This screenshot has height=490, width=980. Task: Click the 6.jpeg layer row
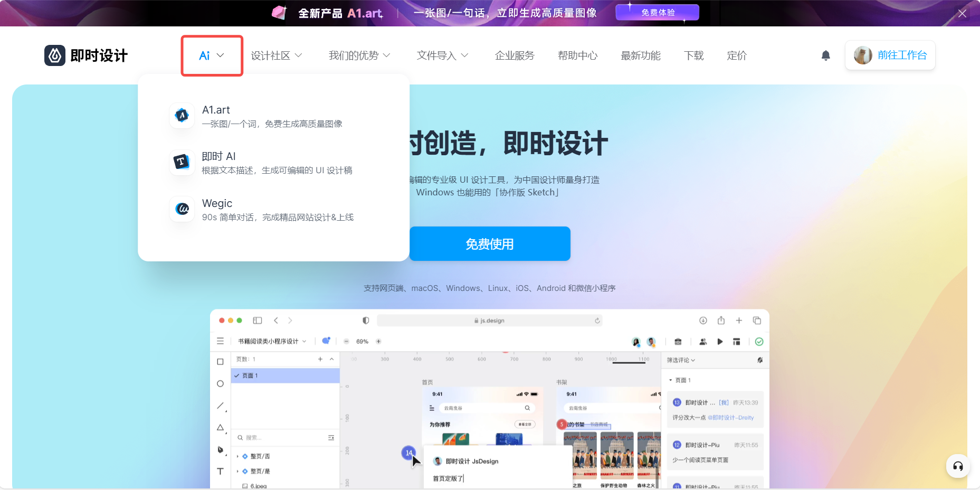pyautogui.click(x=286, y=486)
